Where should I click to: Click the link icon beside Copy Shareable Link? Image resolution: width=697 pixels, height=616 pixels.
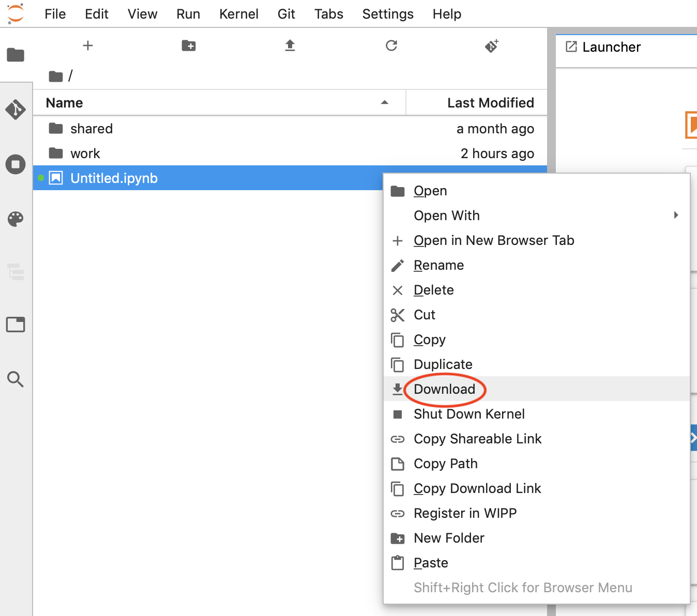click(398, 439)
